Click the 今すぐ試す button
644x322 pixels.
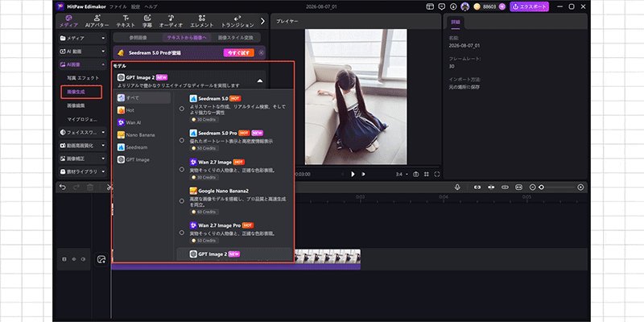click(238, 52)
